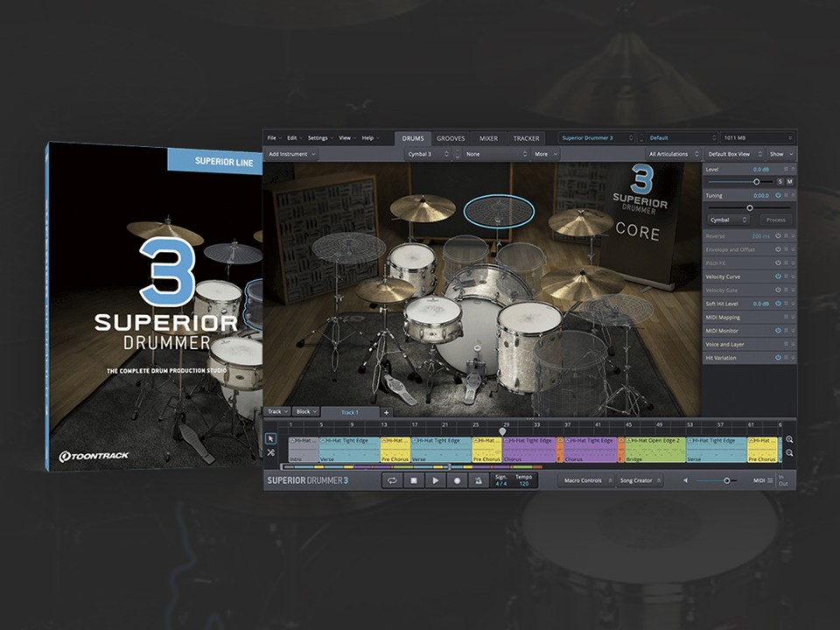Zoom out on the song track
This screenshot has height=630, width=840.
point(789,453)
